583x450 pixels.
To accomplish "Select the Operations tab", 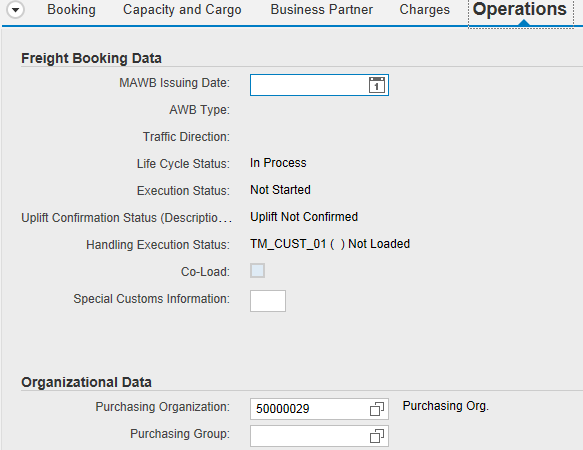I will 520,10.
